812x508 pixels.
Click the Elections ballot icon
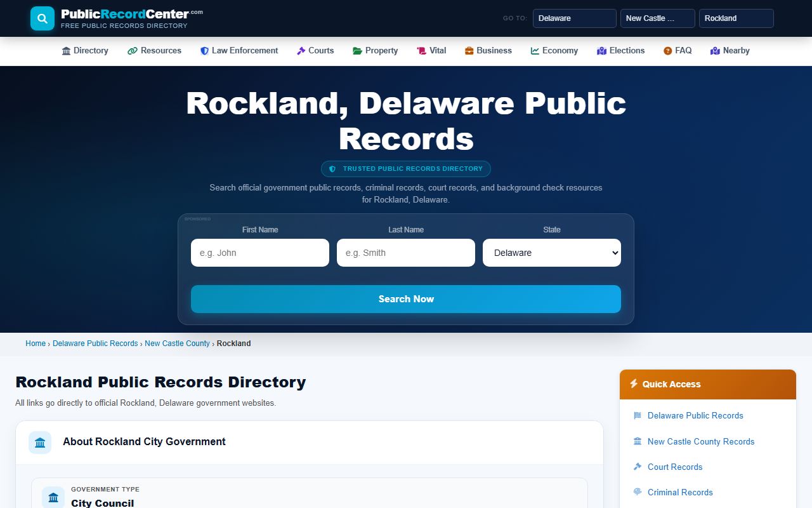601,51
